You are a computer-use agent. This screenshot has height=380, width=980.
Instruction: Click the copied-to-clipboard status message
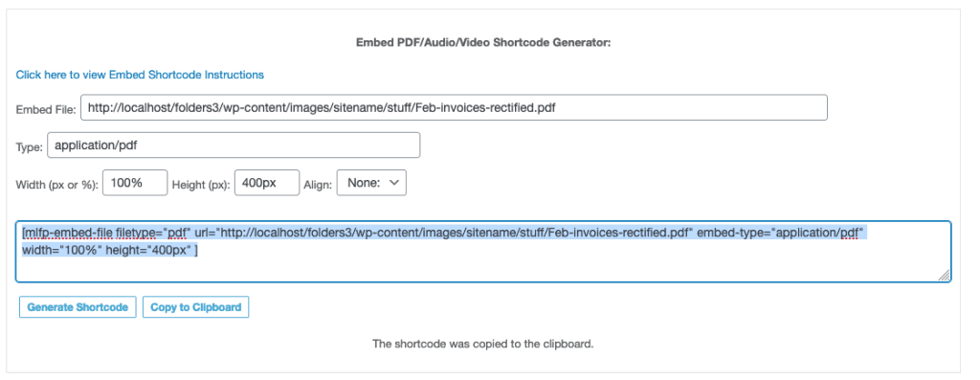tap(483, 344)
